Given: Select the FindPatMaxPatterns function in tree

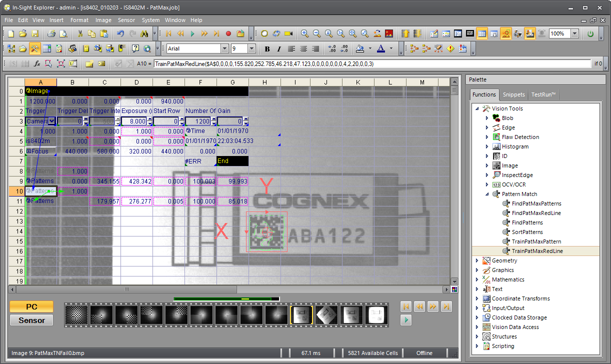Looking at the screenshot, I should tap(536, 203).
